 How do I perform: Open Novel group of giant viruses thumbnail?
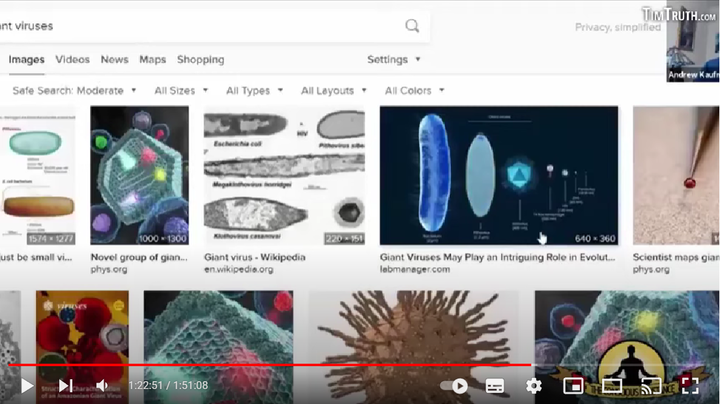pyautogui.click(x=140, y=175)
